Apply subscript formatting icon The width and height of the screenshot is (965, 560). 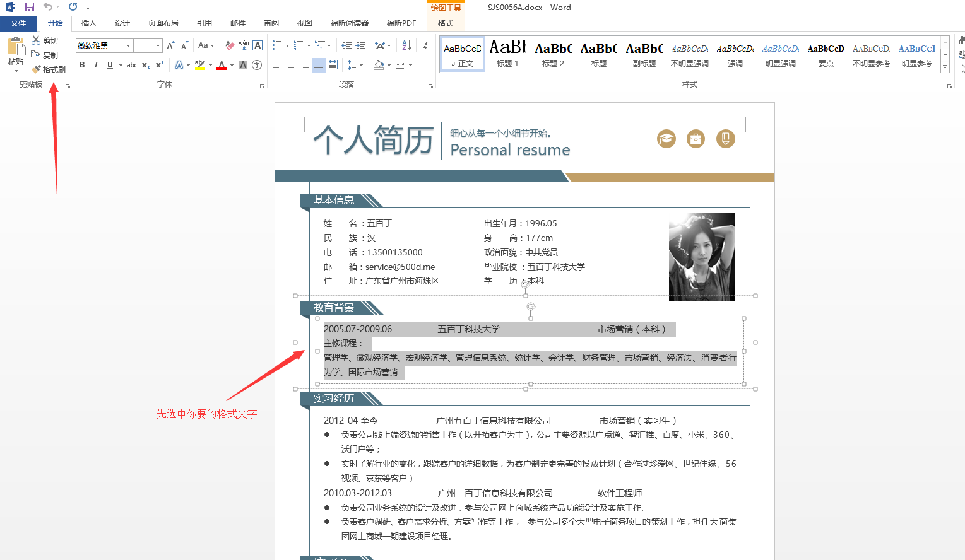[146, 65]
